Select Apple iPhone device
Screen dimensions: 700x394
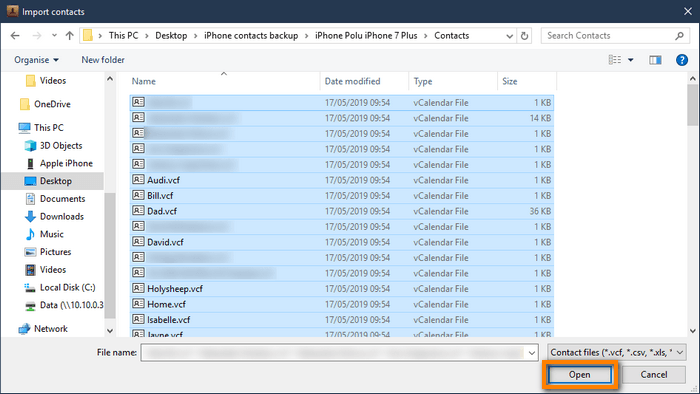[59, 163]
